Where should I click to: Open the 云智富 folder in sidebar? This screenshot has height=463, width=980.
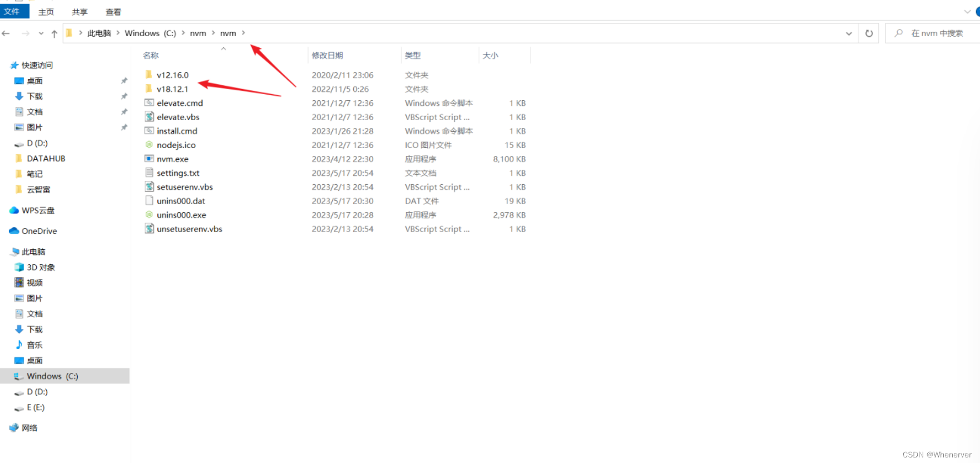coord(38,190)
